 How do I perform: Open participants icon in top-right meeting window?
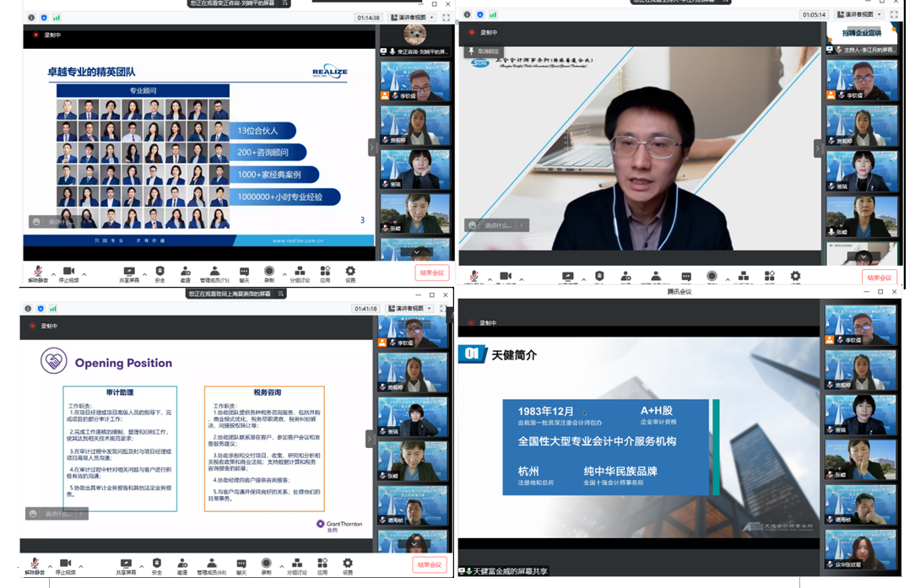click(x=656, y=277)
